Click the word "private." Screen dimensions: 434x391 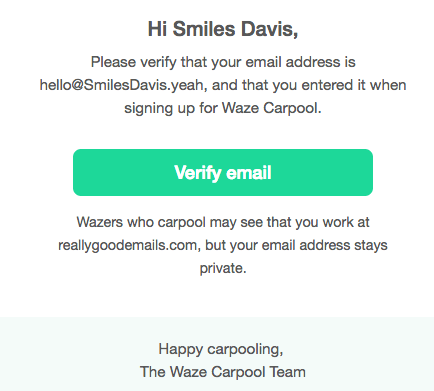tap(223, 269)
